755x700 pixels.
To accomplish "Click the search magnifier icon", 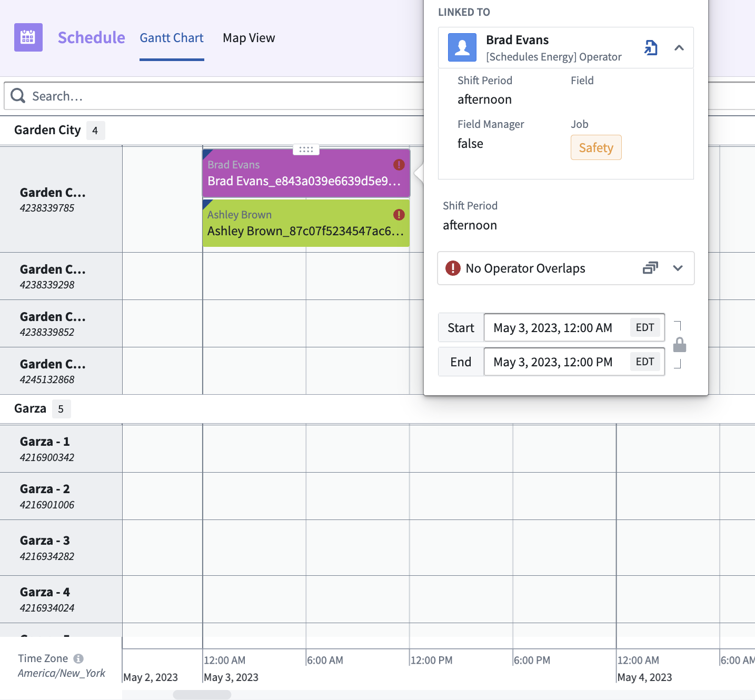I will (18, 96).
